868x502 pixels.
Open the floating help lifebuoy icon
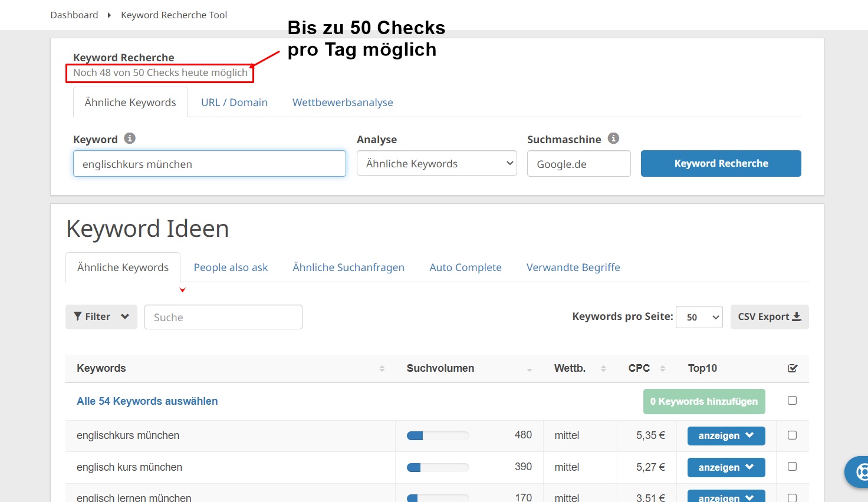tap(861, 471)
